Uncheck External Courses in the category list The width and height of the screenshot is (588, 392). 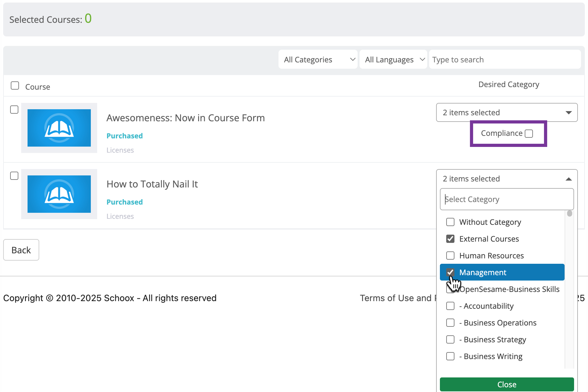coord(450,239)
